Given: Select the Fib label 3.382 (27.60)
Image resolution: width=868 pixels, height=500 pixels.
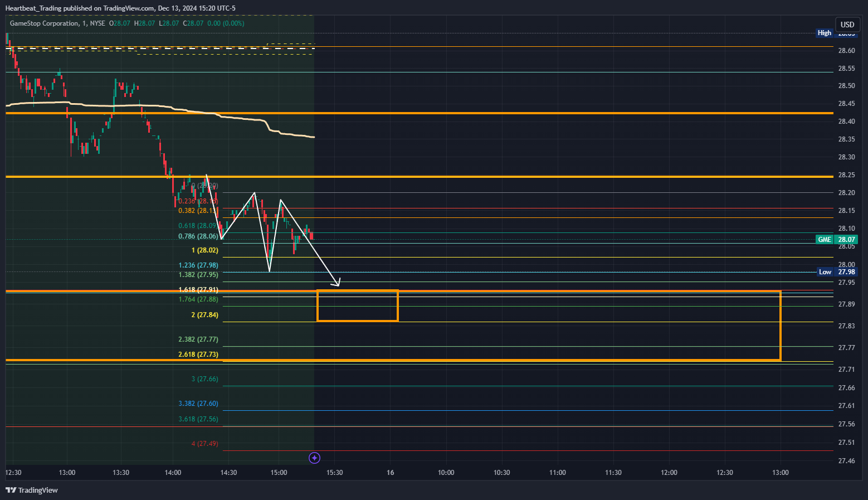Looking at the screenshot, I should point(198,404).
